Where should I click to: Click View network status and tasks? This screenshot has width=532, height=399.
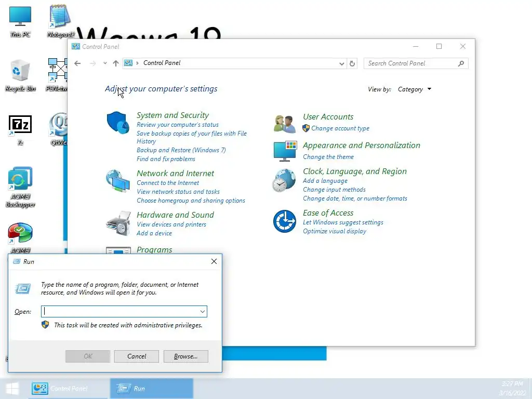178,192
